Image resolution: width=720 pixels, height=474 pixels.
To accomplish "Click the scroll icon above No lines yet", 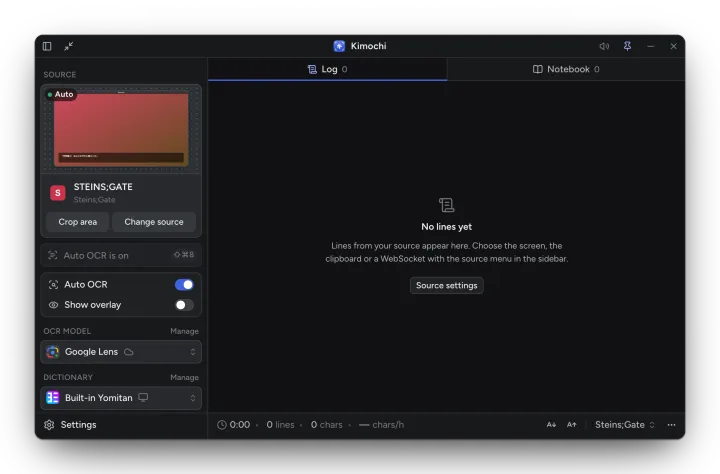I will [446, 205].
